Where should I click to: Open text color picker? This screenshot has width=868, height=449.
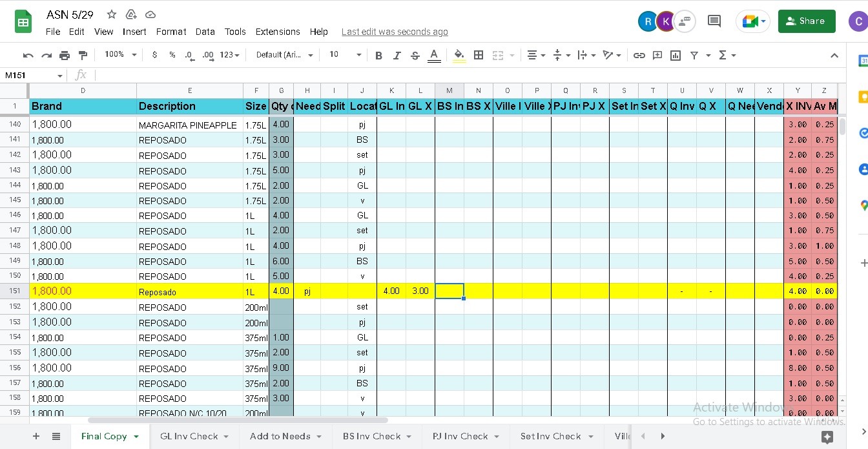(x=434, y=56)
